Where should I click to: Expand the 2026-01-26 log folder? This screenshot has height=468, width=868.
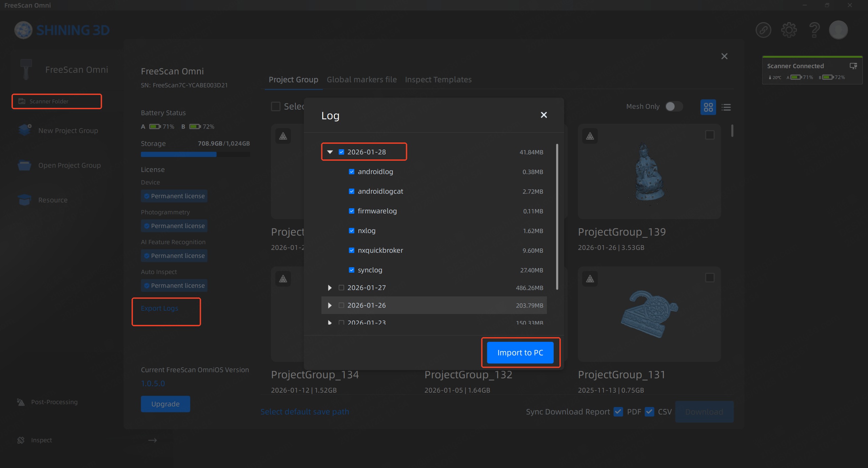coord(330,305)
